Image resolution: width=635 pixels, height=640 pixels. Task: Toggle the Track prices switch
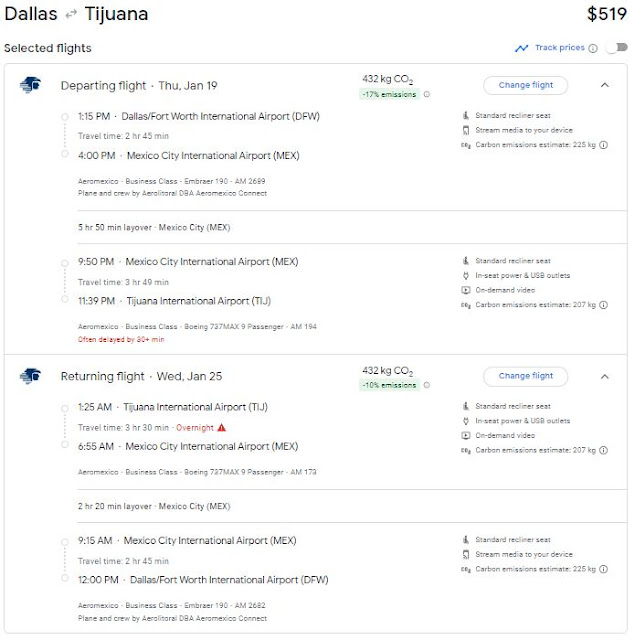[617, 48]
